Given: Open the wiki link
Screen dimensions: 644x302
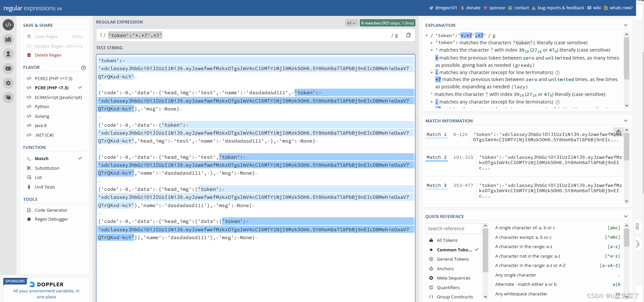Looking at the screenshot, I should [x=594, y=8].
